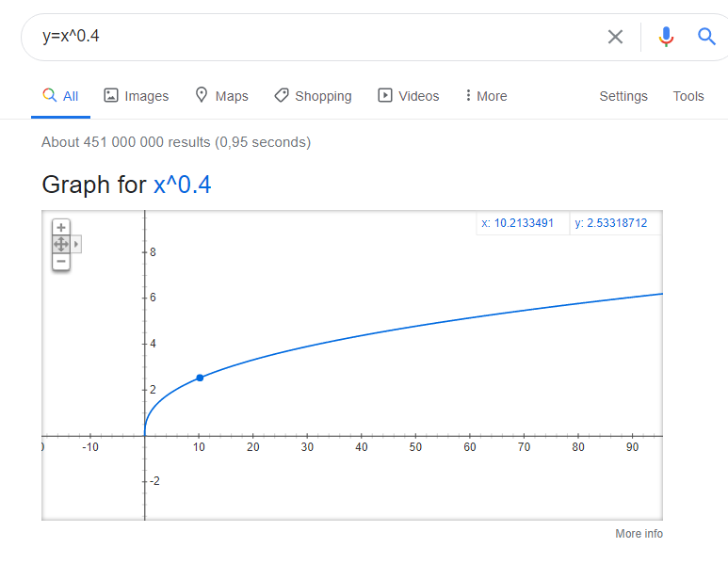Screen dimensions: 728x564
Task: Open search Tools options
Action: click(x=688, y=96)
